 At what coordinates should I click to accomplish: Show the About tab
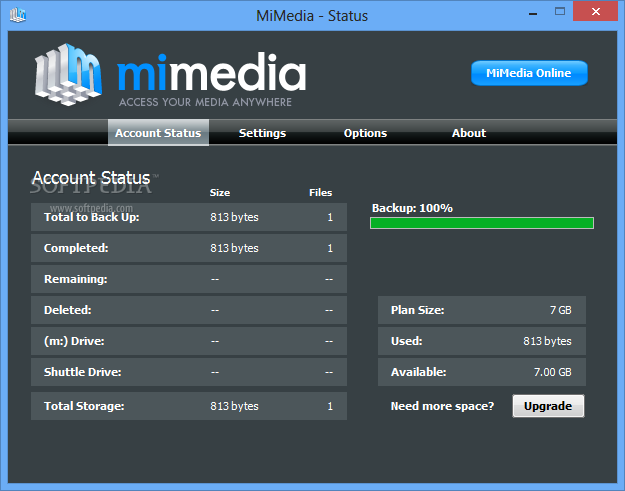[x=469, y=133]
